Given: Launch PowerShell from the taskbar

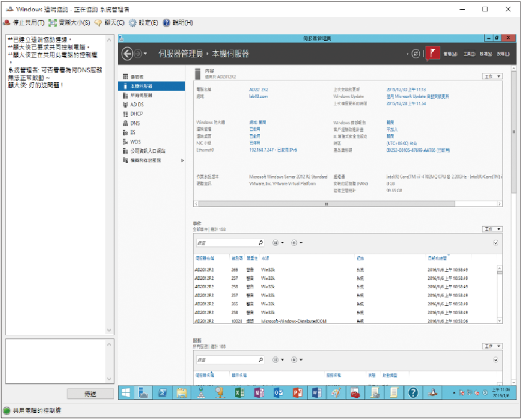Looking at the screenshot, I should click(163, 393).
